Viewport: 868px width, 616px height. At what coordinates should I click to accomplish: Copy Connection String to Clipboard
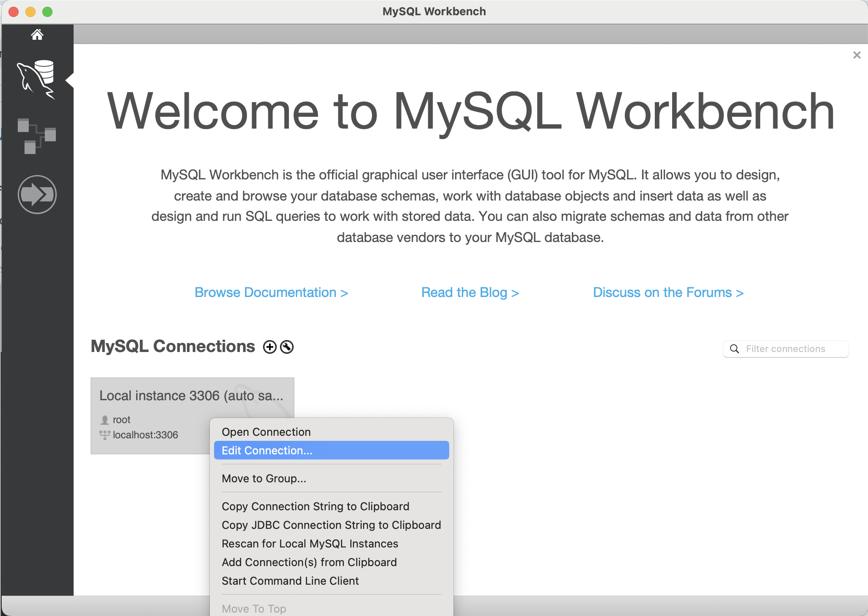(x=315, y=506)
